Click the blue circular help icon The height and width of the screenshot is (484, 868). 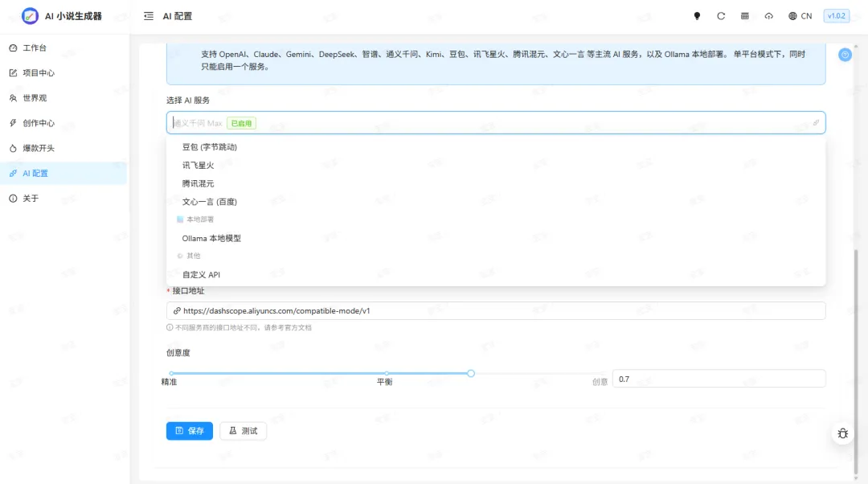pos(845,55)
